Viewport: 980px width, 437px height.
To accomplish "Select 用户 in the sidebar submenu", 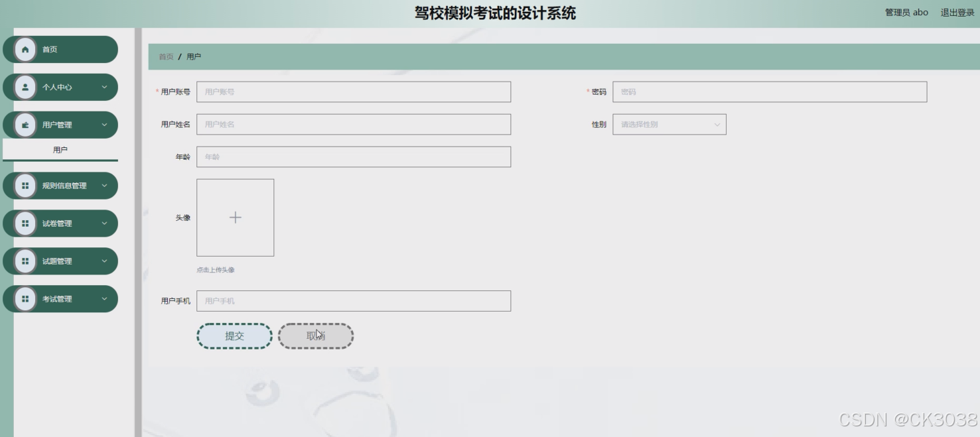I will [60, 149].
